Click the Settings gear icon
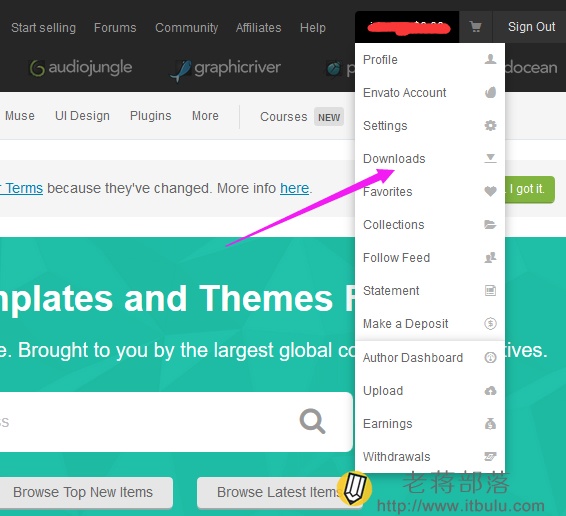This screenshot has height=516, width=566. click(490, 126)
